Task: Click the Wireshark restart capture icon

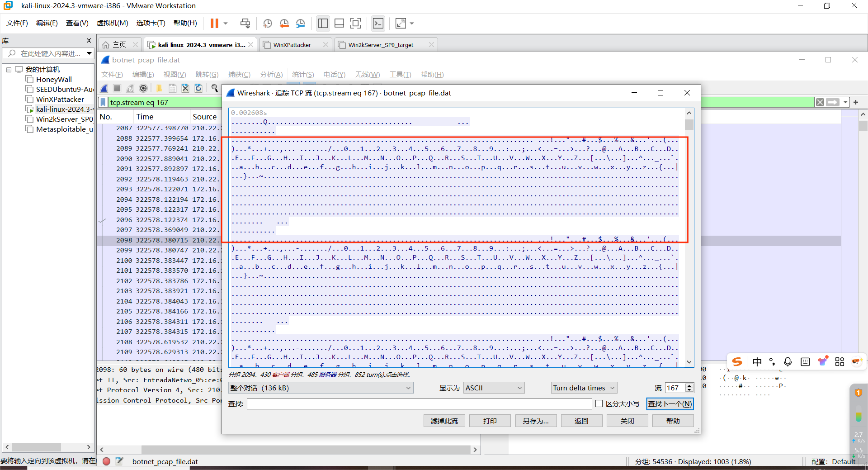Action: (130, 88)
